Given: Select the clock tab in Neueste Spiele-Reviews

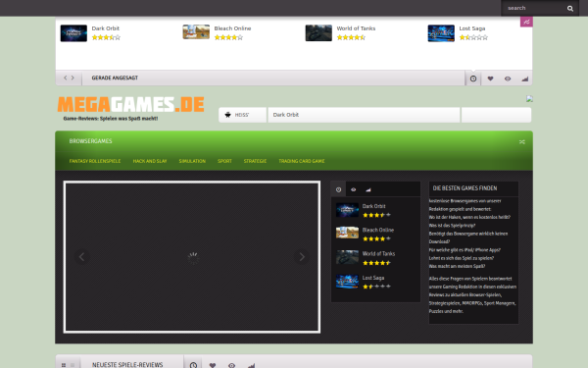Looking at the screenshot, I should tap(193, 364).
